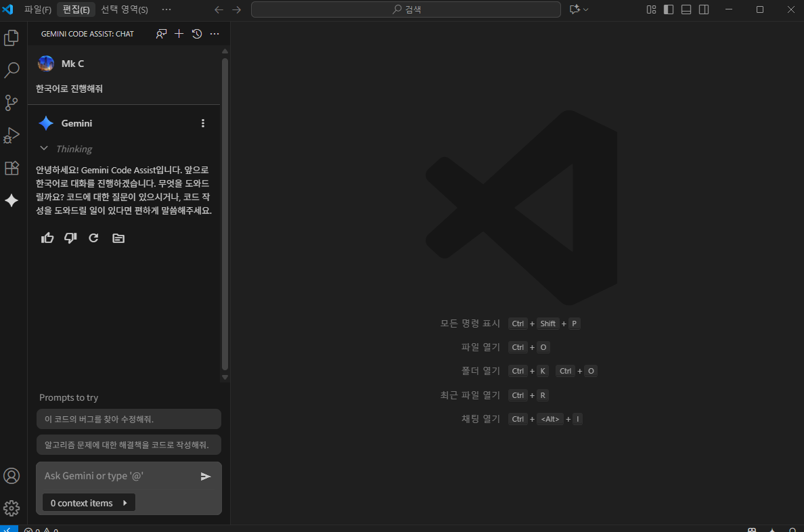Open the Copilot chat icon in title bar
The width and height of the screenshot is (804, 532).
click(x=575, y=9)
